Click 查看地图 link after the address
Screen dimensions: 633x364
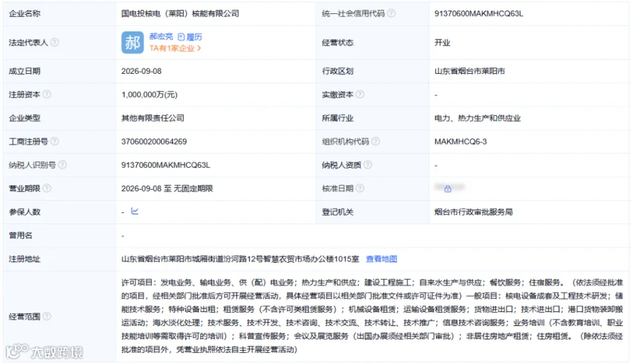click(x=381, y=259)
